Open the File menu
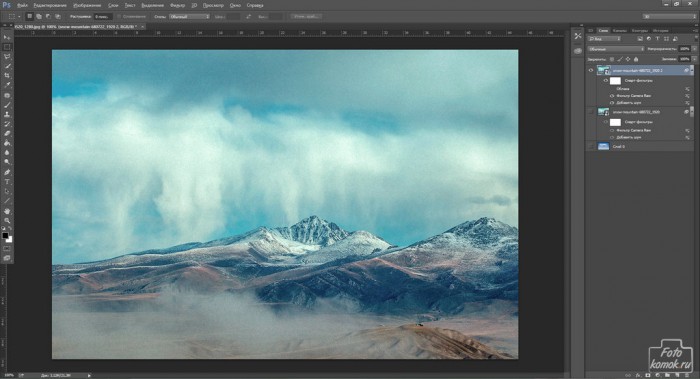700x379 pixels. click(x=22, y=5)
